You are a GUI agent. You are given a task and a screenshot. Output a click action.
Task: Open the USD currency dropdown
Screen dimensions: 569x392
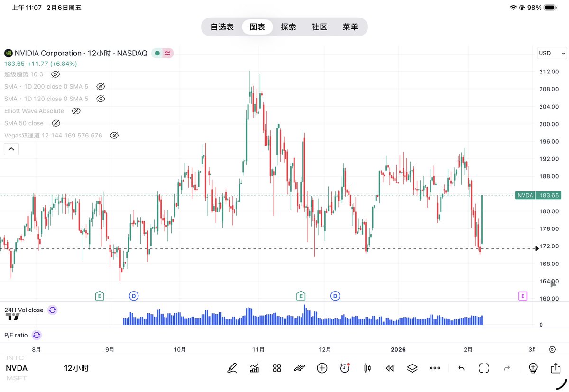coord(552,53)
